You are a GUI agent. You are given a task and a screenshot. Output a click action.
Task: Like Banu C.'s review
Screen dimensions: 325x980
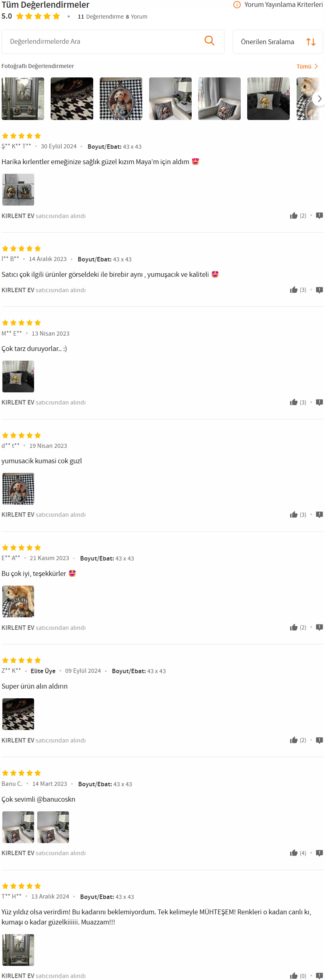[x=294, y=853]
